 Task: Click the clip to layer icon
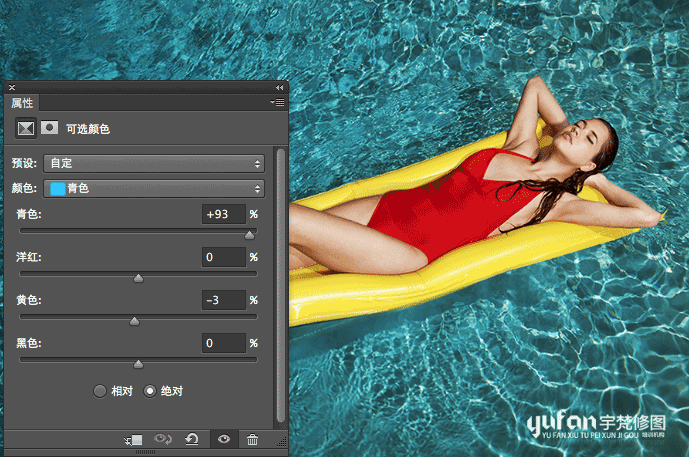pyautogui.click(x=135, y=439)
